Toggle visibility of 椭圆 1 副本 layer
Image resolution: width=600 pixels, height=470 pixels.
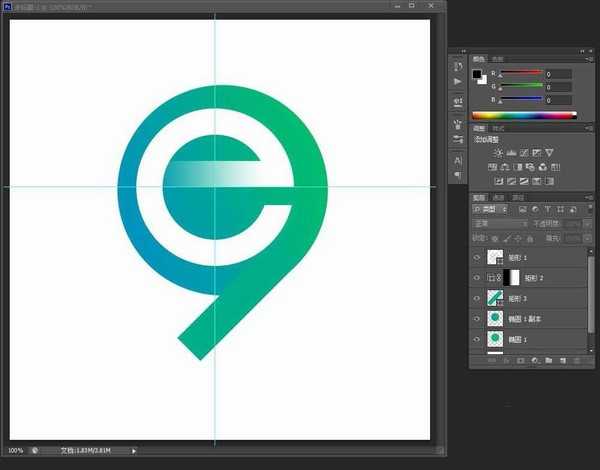tap(477, 319)
